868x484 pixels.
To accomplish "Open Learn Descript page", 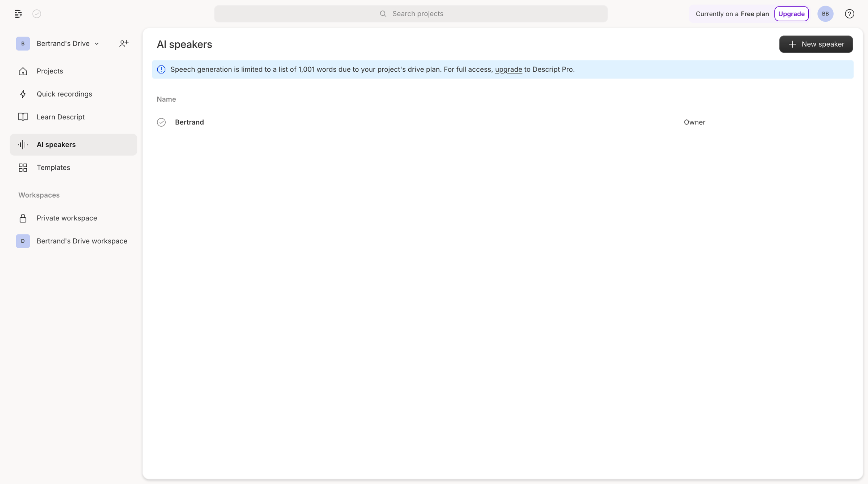I will (73, 117).
